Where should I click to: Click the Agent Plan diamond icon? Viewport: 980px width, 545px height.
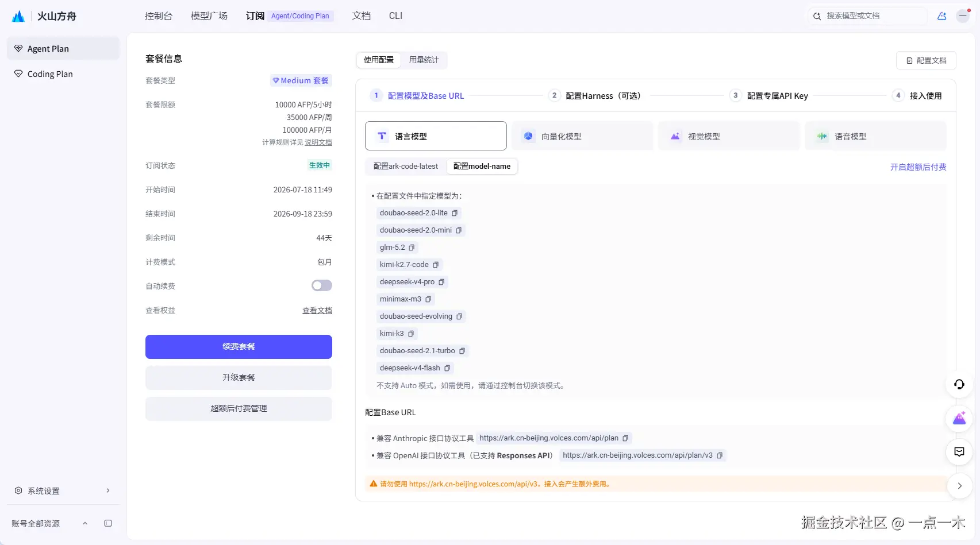[18, 48]
